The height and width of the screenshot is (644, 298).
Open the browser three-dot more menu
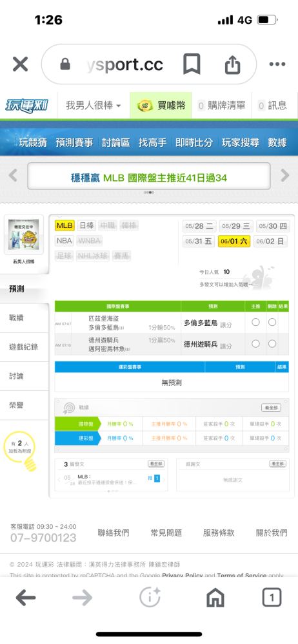click(x=277, y=64)
